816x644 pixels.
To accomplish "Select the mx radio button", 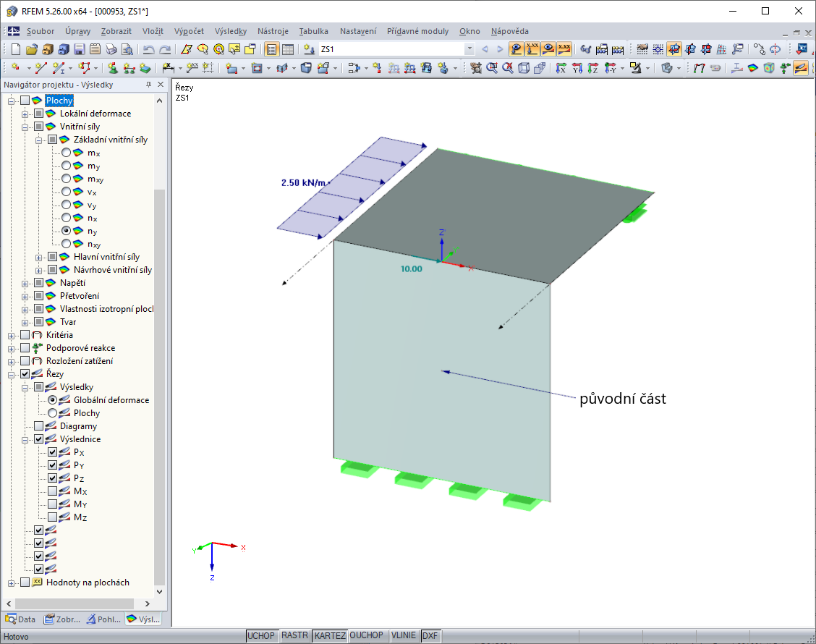I will tap(66, 153).
